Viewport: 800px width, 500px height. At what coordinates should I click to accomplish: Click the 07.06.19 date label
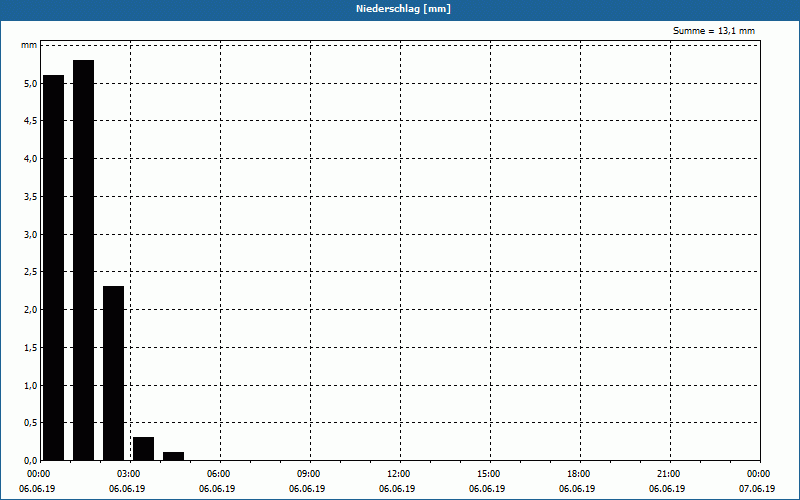(757, 489)
